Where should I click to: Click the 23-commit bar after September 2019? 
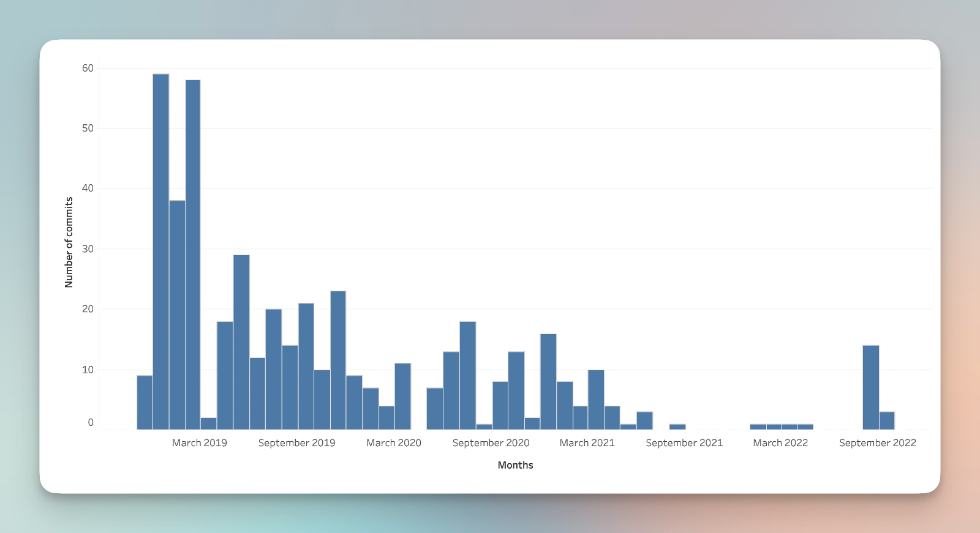click(x=338, y=360)
